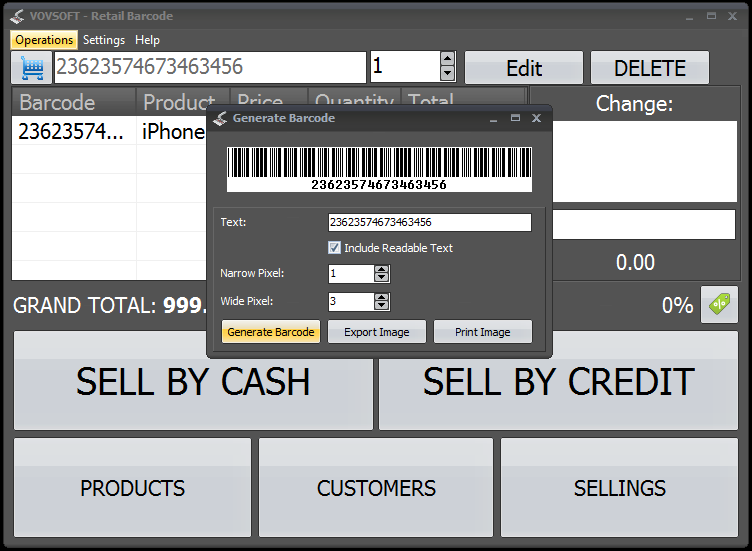Click the Print Image button
This screenshot has height=551, width=752.
coord(482,332)
